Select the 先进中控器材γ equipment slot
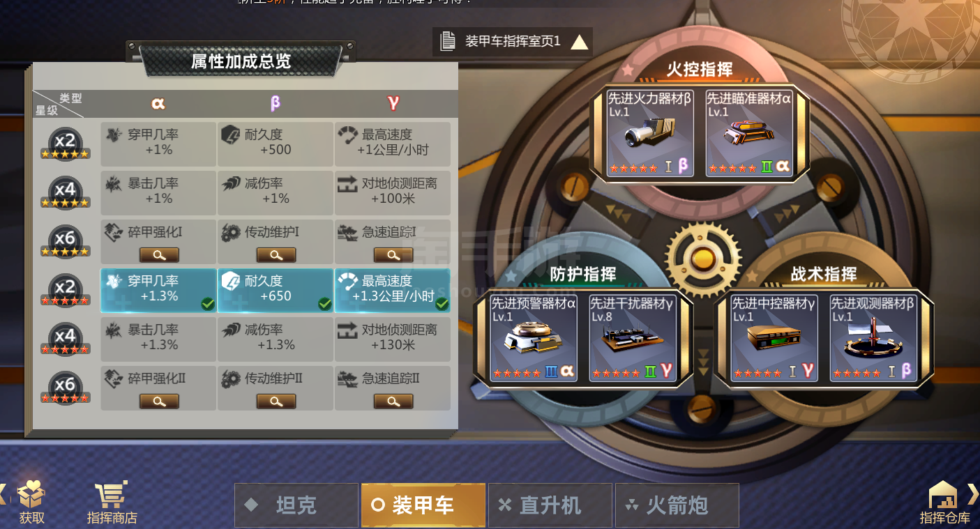This screenshot has width=980, height=529. pyautogui.click(x=774, y=338)
